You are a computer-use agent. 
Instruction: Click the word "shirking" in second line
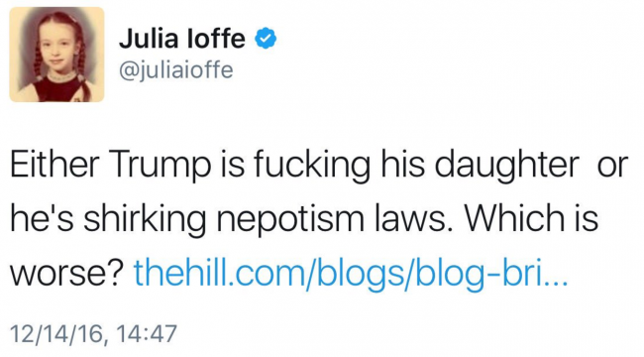point(145,220)
